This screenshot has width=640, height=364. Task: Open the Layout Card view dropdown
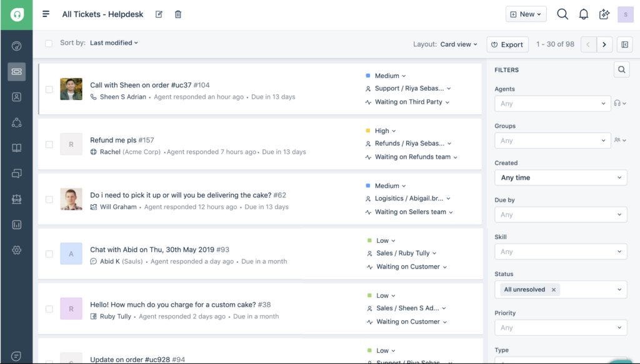[x=459, y=44]
